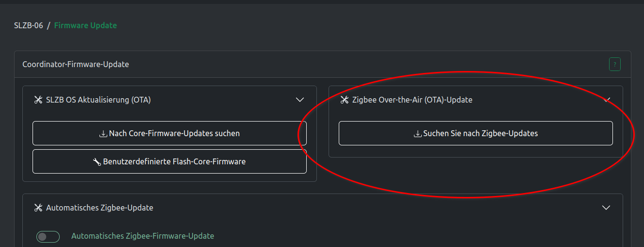Open the green question mark help icon
The width and height of the screenshot is (644, 247).
pyautogui.click(x=615, y=64)
